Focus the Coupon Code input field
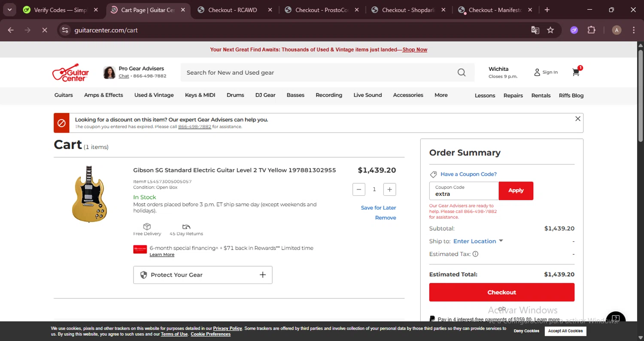Image resolution: width=644 pixels, height=341 pixels. tap(464, 191)
